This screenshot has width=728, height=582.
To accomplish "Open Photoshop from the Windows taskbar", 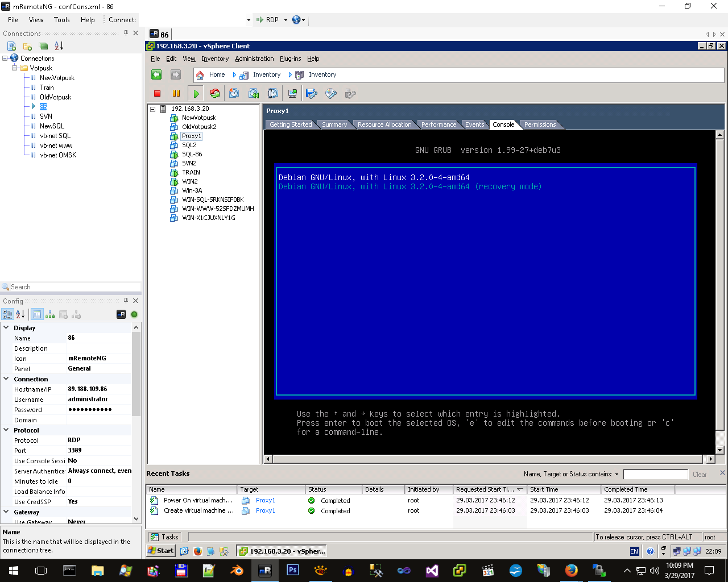I will 293,569.
